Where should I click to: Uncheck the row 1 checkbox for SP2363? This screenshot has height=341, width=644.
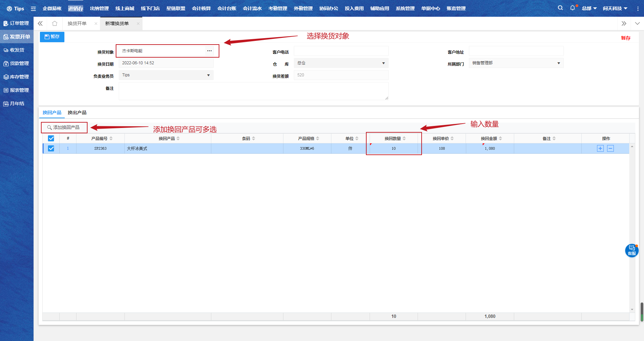[x=51, y=148]
